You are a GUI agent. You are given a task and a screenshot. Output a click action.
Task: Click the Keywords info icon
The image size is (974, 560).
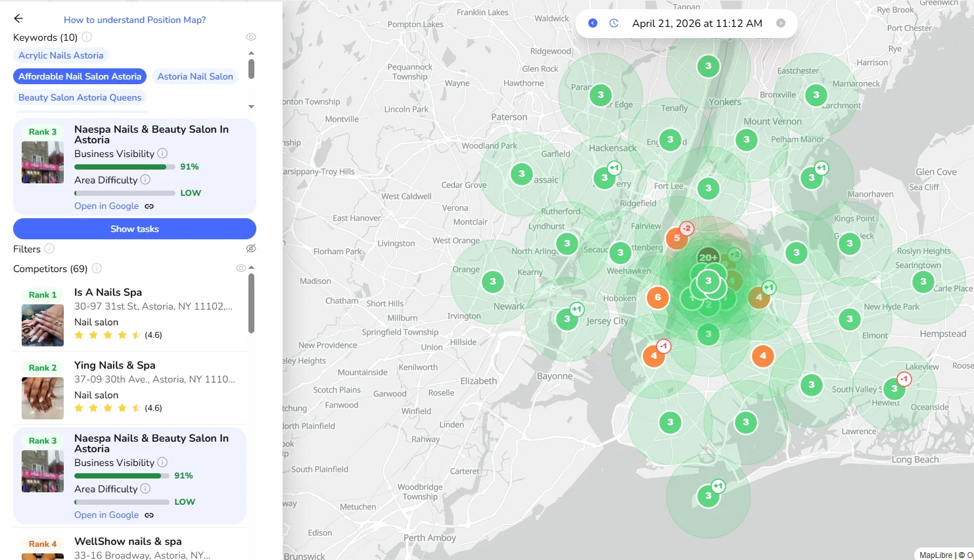pyautogui.click(x=87, y=37)
